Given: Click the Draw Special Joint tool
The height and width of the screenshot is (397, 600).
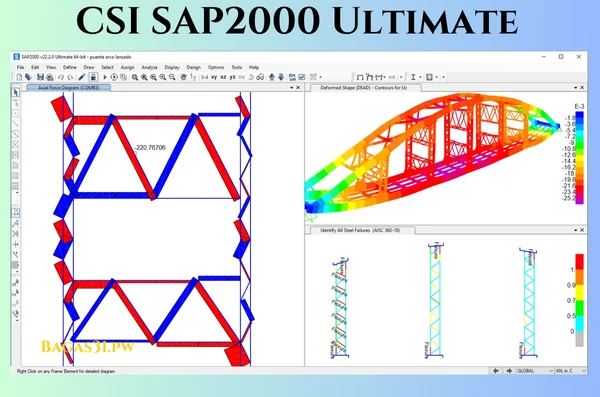Looking at the screenshot, I should (16, 113).
